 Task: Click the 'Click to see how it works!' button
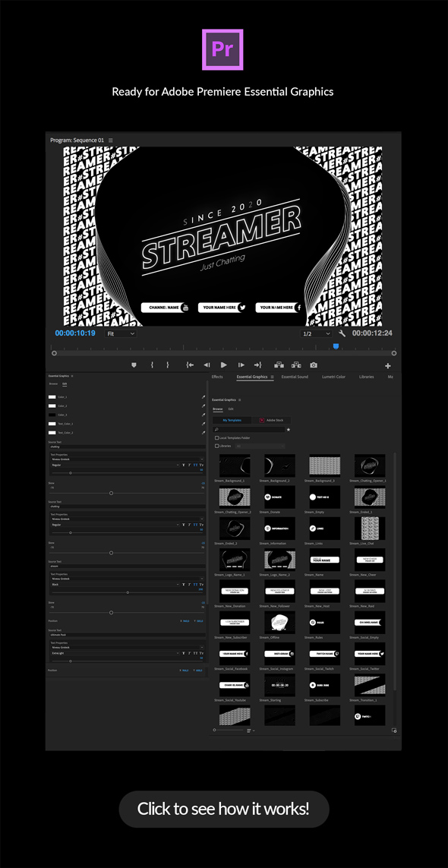(x=224, y=810)
